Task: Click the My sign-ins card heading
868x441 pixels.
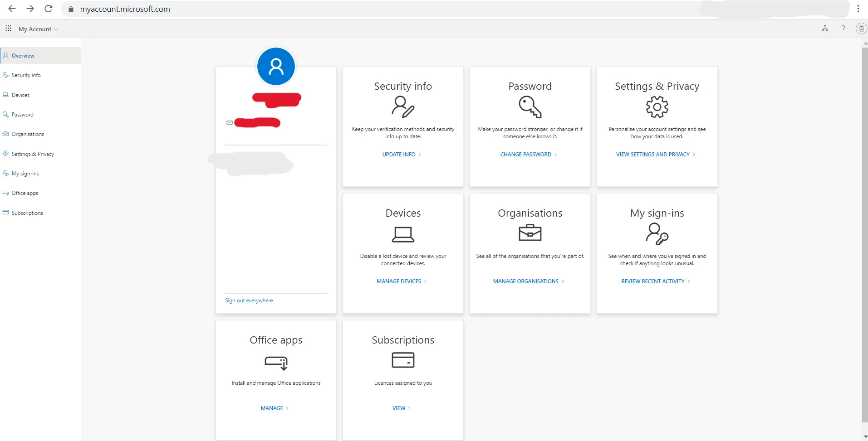Action: point(657,213)
